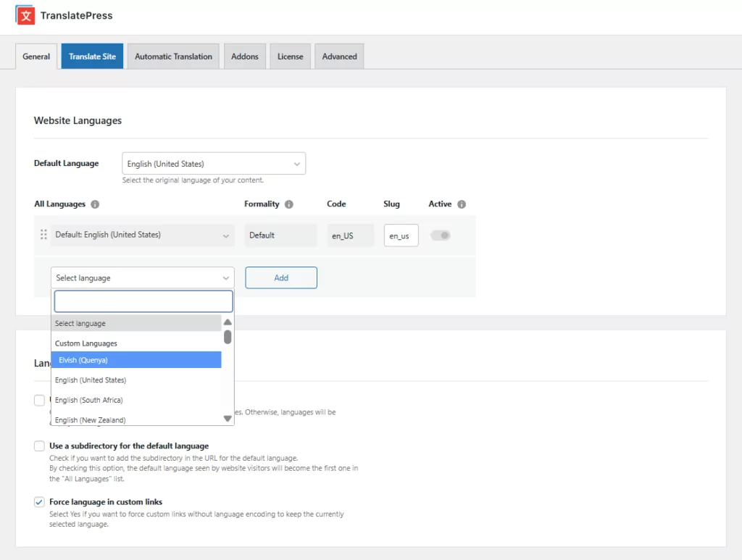Show the Formality info tooltip icon
The height and width of the screenshot is (560, 742).
[289, 204]
